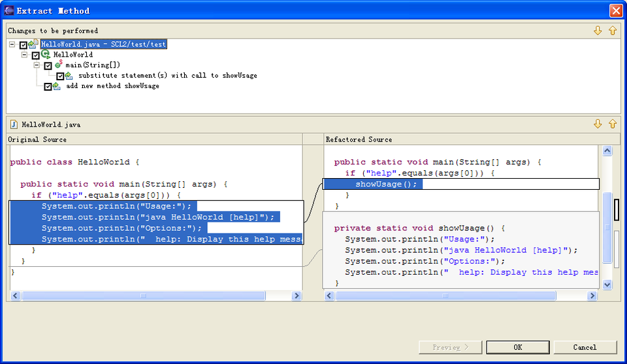Click down arrow of Refactored Source vertical scrollbar
Viewport: 627px width, 364px height.
607,285
